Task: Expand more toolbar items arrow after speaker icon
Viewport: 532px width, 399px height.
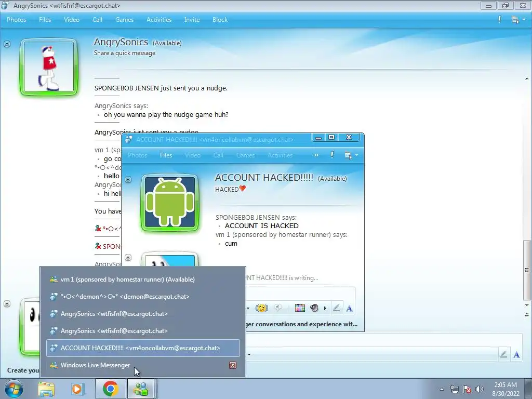Action: tap(325, 308)
